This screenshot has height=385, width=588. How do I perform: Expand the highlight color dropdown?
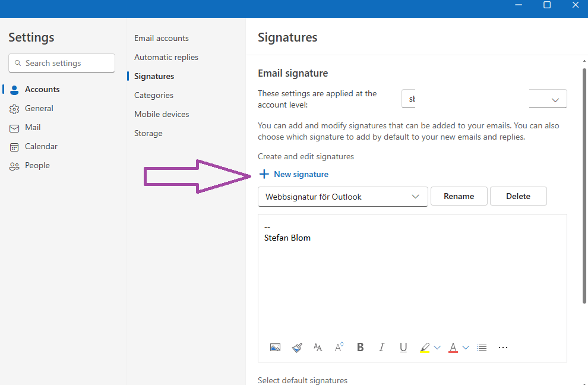[x=438, y=347]
